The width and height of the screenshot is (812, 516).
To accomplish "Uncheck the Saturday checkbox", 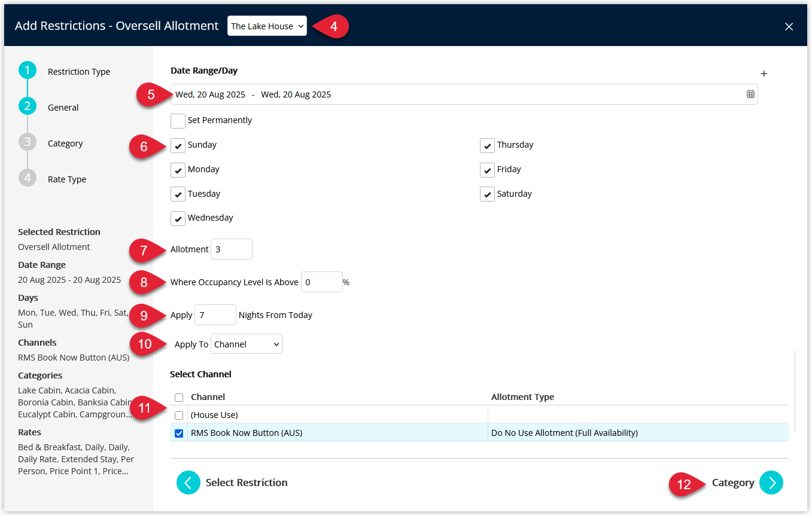I will pyautogui.click(x=487, y=194).
